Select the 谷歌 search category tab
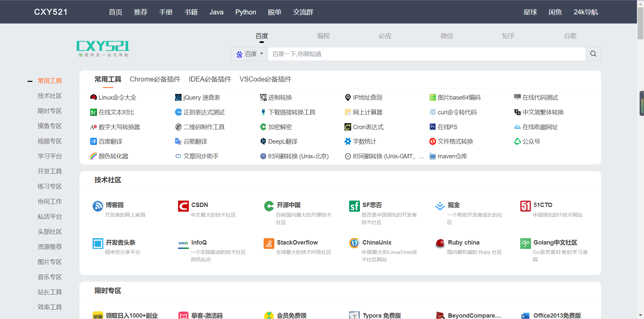The height and width of the screenshot is (319, 644). (x=570, y=36)
